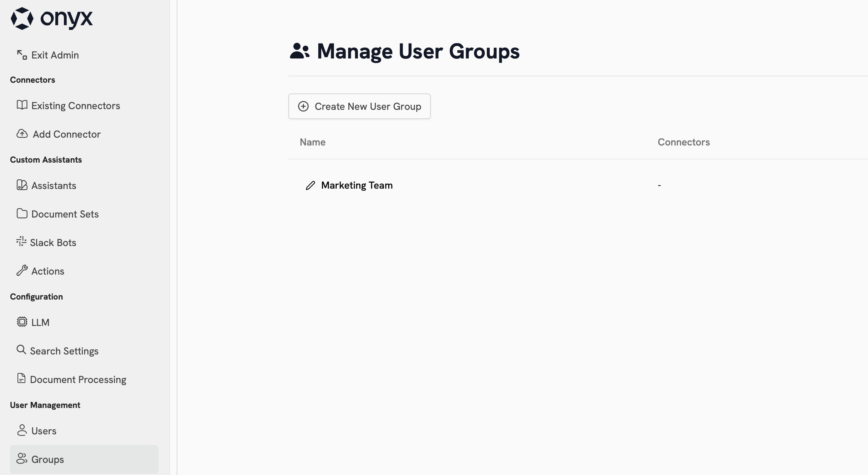Click the Users person icon

click(22, 430)
